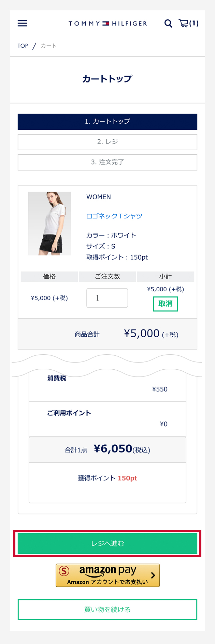Pay with the Amazon Pay button
This screenshot has width=215, height=644.
107,575
